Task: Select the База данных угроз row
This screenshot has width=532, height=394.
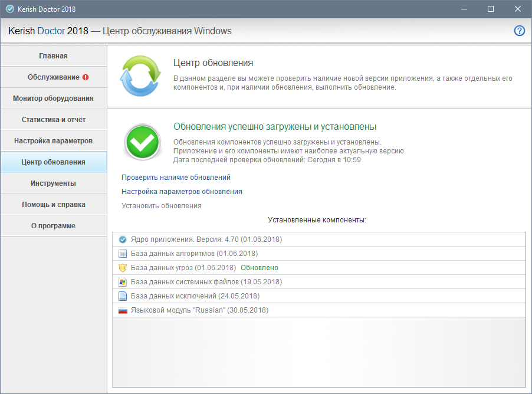Action: tap(319, 268)
